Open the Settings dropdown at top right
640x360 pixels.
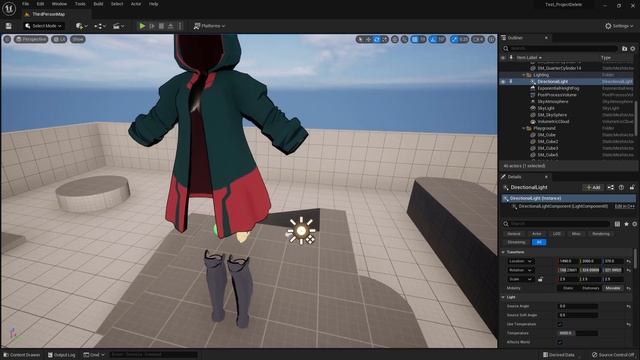(619, 26)
